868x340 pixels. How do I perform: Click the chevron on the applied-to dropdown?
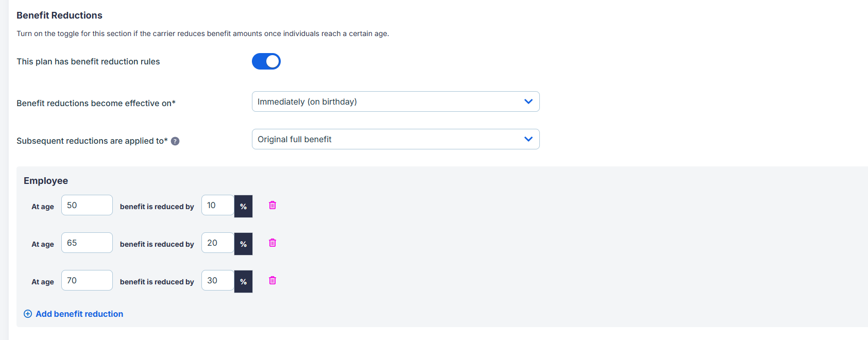[x=528, y=139]
